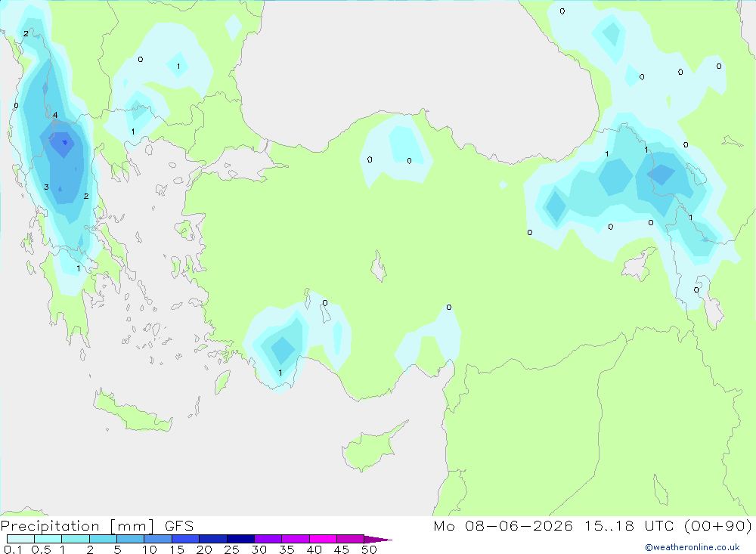Click the 20–25 mm dark blue swatch
756x554 pixels.
point(213,539)
